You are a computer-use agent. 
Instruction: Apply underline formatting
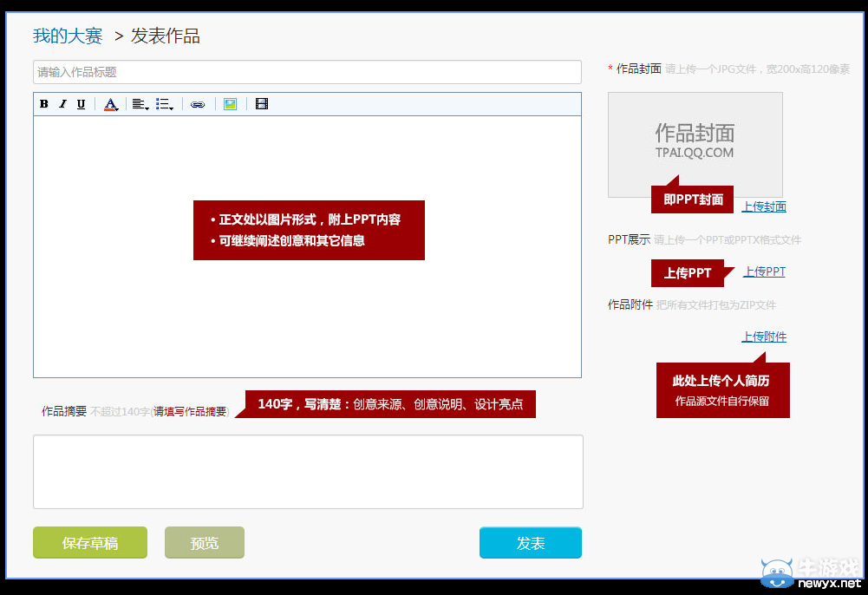pyautogui.click(x=80, y=104)
